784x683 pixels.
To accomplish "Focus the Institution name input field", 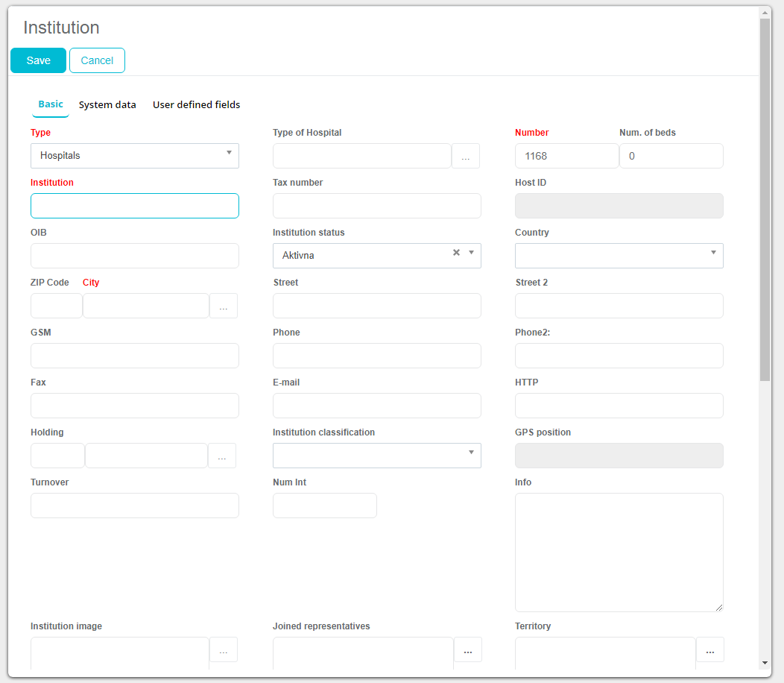I will click(x=135, y=206).
